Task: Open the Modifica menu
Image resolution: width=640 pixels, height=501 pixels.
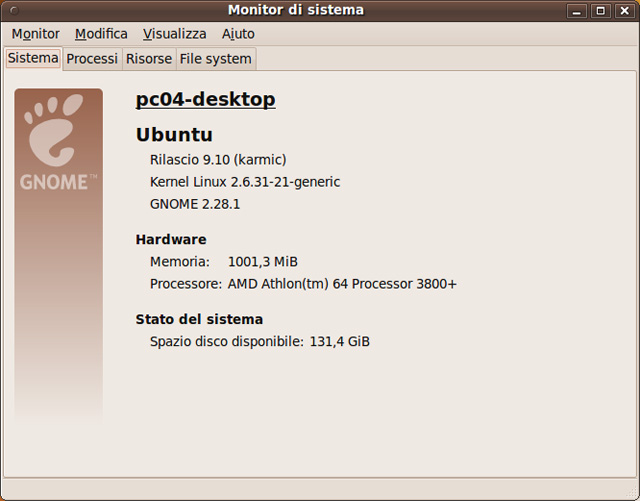Action: point(101,34)
